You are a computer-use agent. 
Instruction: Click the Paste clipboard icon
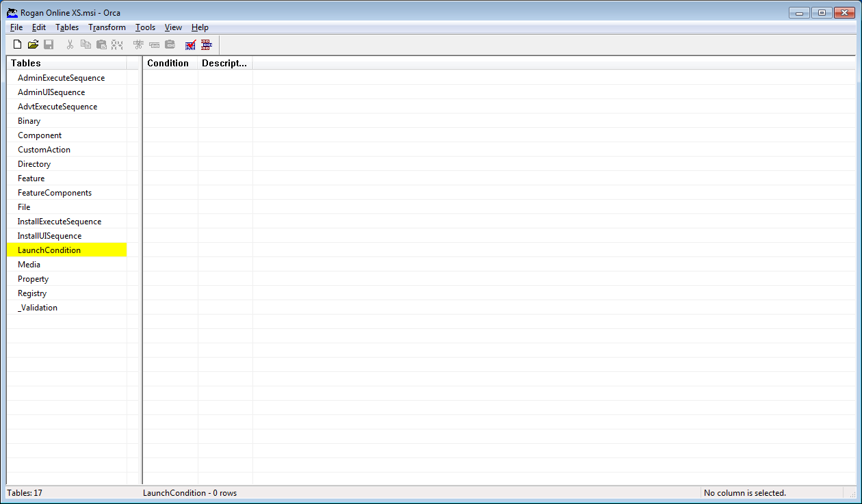click(x=101, y=44)
